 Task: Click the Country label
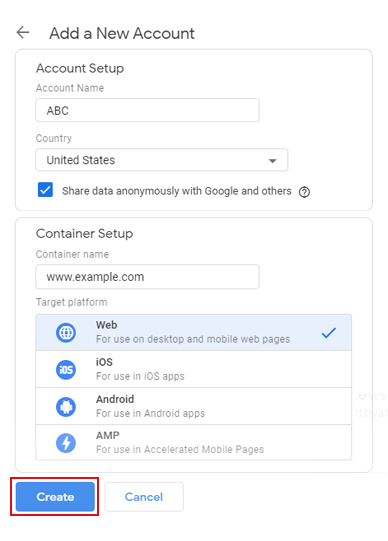point(54,138)
